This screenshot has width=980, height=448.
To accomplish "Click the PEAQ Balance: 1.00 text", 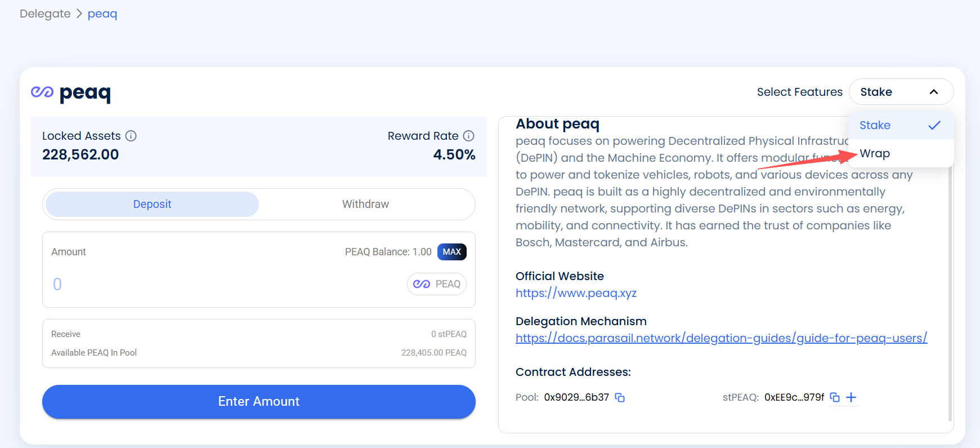I will (x=388, y=252).
